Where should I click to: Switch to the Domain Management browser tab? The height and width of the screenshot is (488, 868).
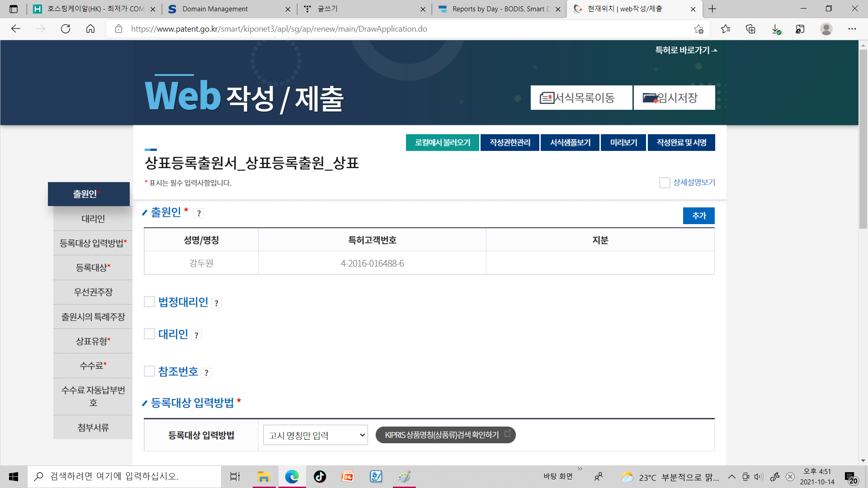(215, 9)
